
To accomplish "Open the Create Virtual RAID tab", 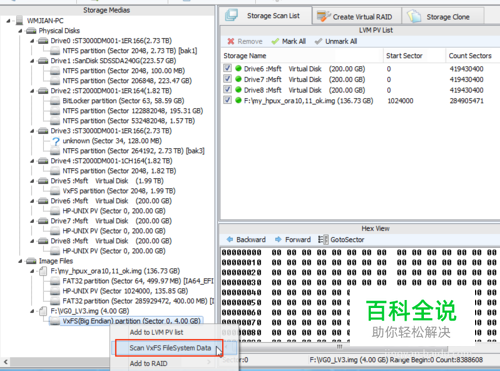I will pyautogui.click(x=356, y=16).
